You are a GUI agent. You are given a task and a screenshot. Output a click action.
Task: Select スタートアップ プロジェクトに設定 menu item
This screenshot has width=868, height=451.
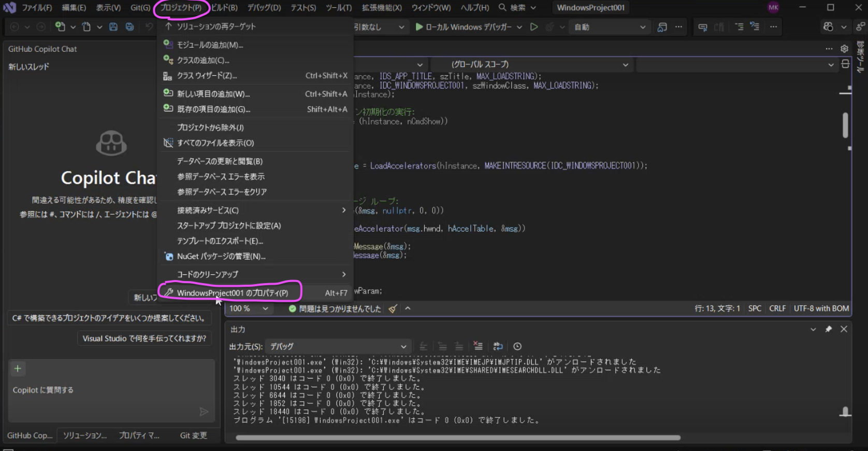(256, 225)
